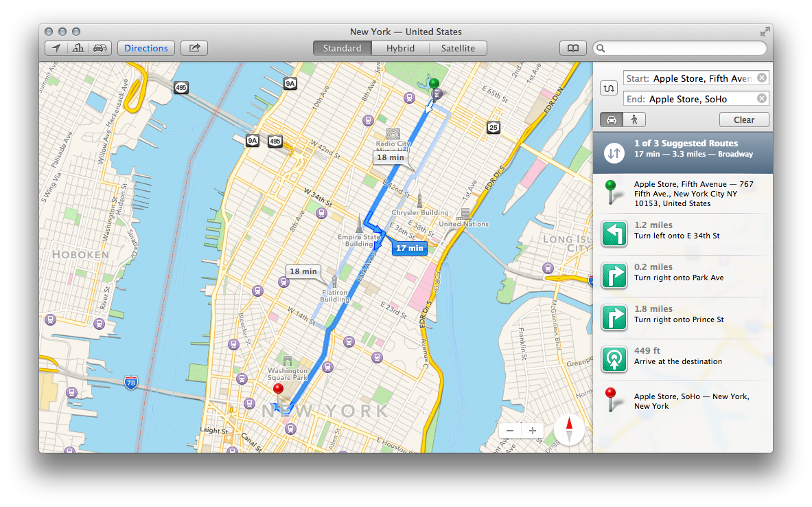This screenshot has width=812, height=507.
Task: Switch to the Standard map view
Action: click(x=342, y=48)
